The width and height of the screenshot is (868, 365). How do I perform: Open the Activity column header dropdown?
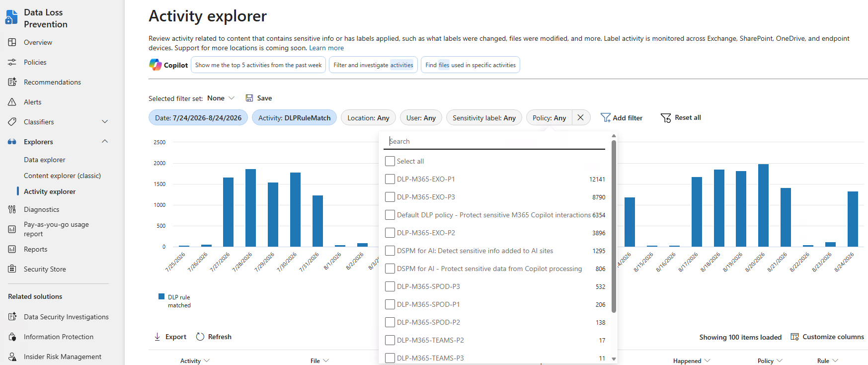pos(195,361)
